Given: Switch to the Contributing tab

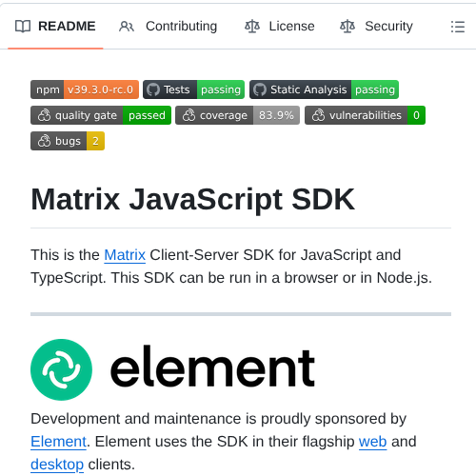Looking at the screenshot, I should [168, 27].
